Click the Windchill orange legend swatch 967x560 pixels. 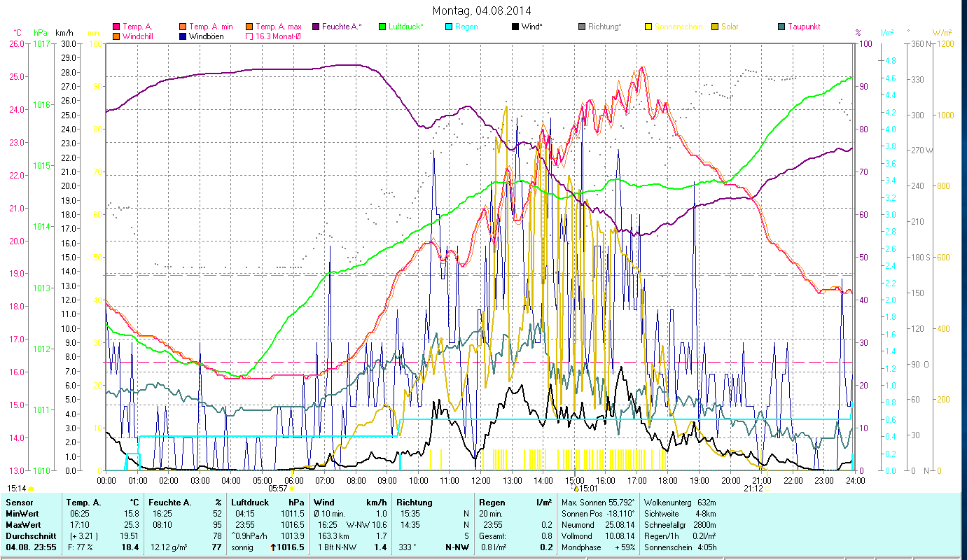tap(116, 36)
